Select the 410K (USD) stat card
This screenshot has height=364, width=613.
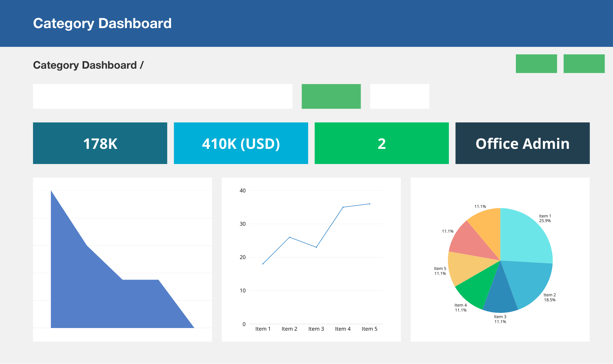point(241,143)
